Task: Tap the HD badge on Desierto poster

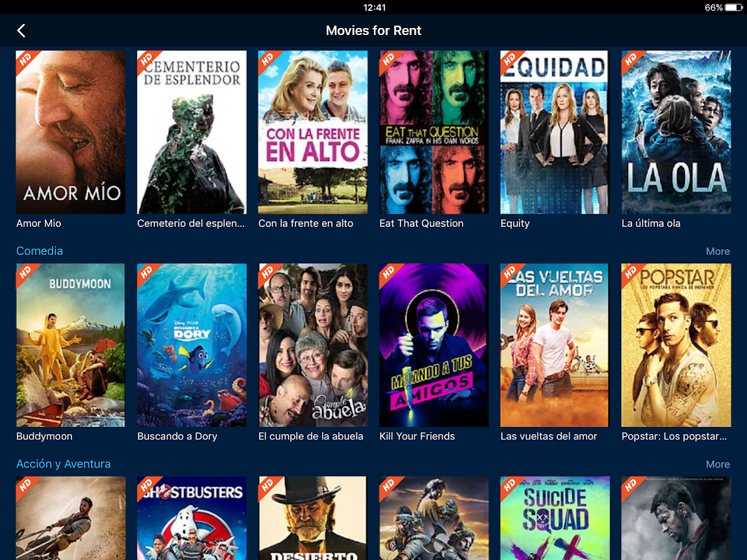Action: coord(267,486)
